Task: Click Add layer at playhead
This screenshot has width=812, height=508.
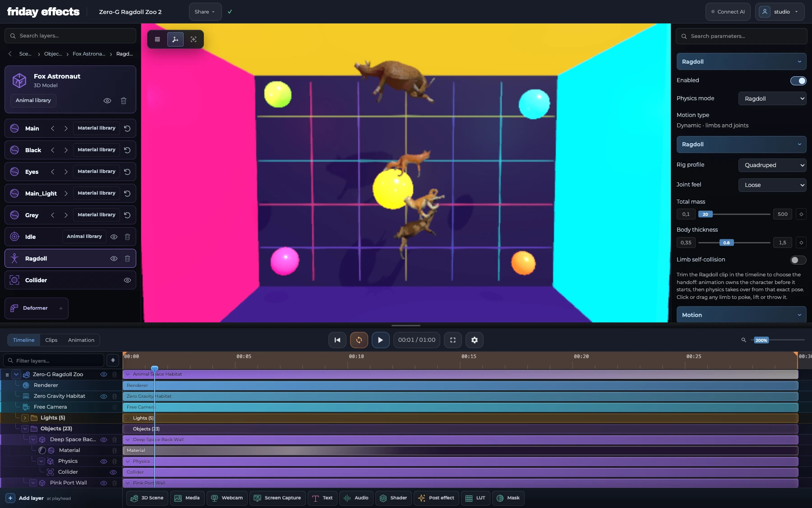Action: tap(38, 498)
